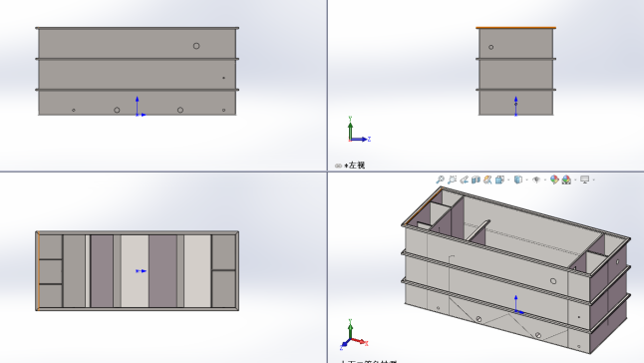644x363 pixels.
Task: Click the Zoom to Fit magnifier icon
Action: pos(440,180)
